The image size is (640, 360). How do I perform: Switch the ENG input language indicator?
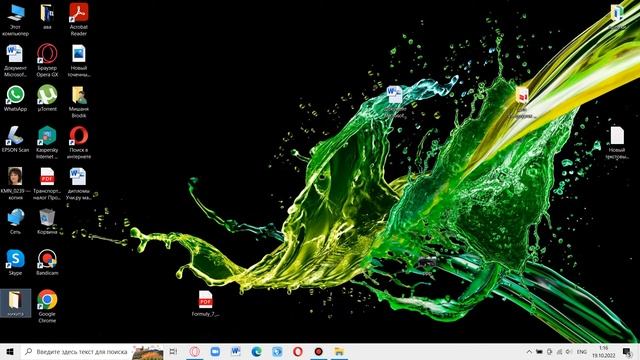(x=582, y=351)
